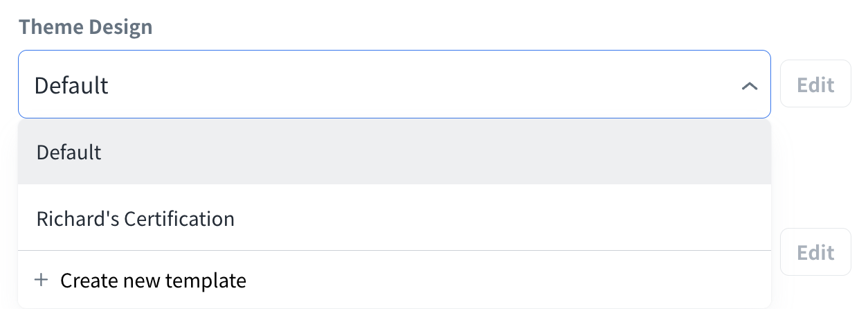Add a new template via the plus sign
Image resolution: width=868 pixels, height=309 pixels.
(x=42, y=281)
